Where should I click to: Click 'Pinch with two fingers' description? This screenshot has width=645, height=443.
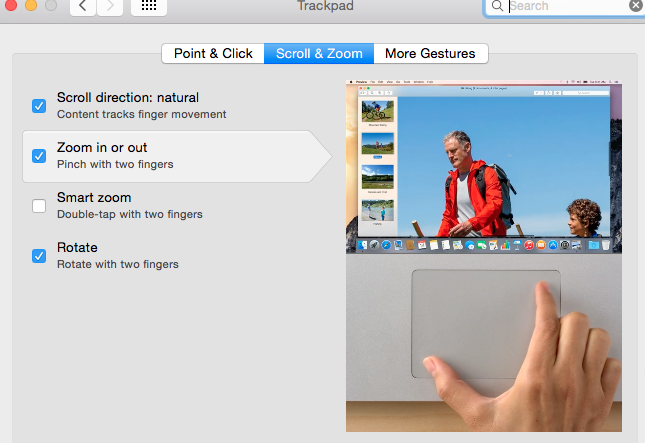pyautogui.click(x=115, y=164)
